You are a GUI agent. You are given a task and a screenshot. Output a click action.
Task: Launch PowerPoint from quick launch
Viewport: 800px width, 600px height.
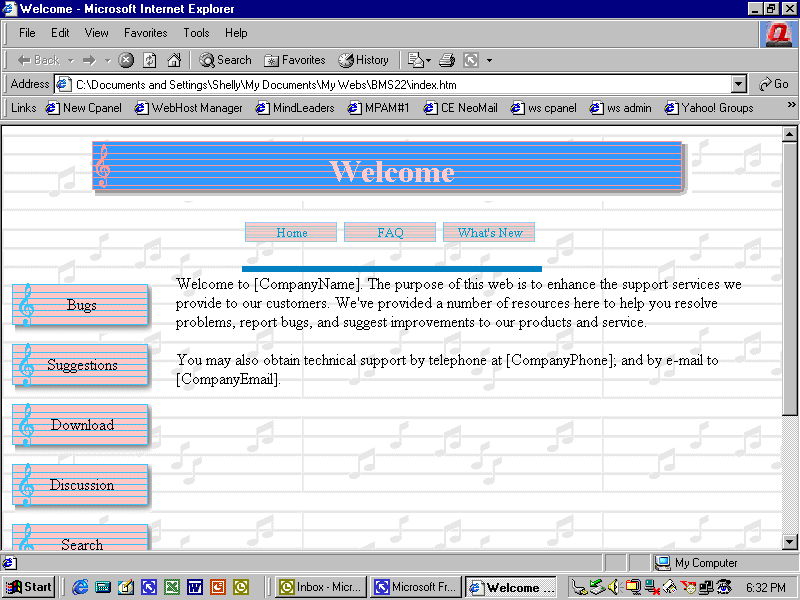(218, 587)
